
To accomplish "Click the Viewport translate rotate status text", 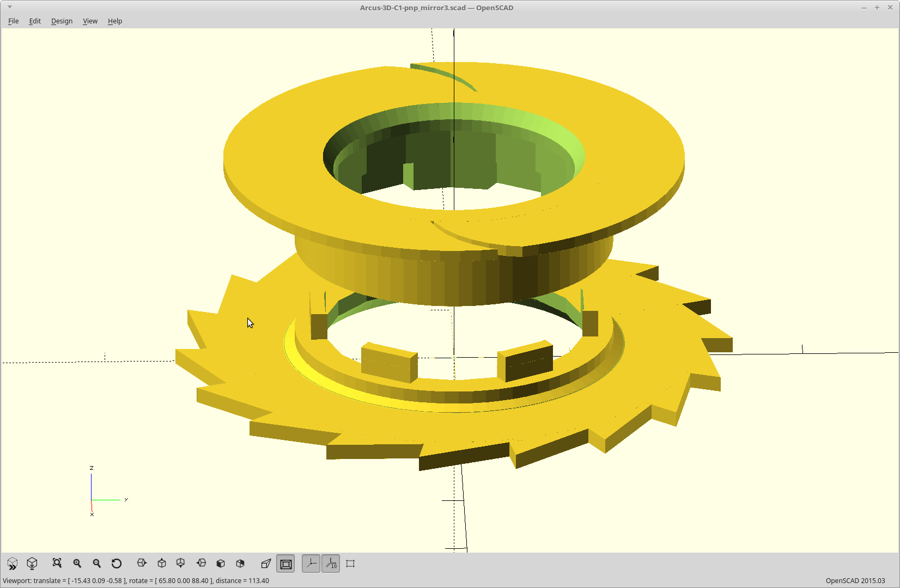I will (x=136, y=580).
